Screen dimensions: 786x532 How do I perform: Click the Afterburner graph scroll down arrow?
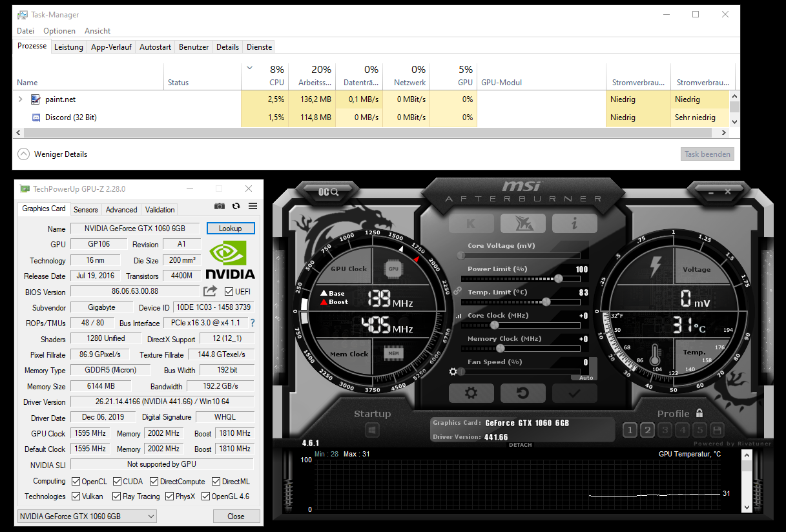747,509
